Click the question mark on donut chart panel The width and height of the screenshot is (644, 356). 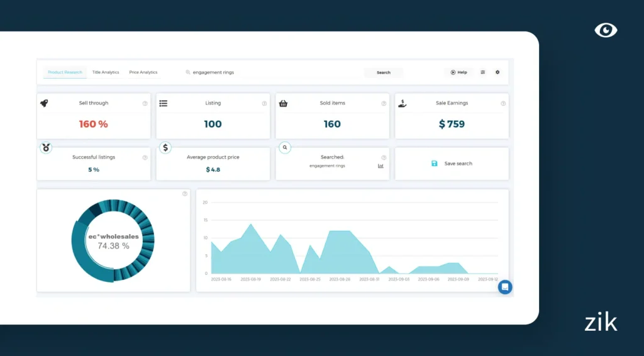(185, 194)
